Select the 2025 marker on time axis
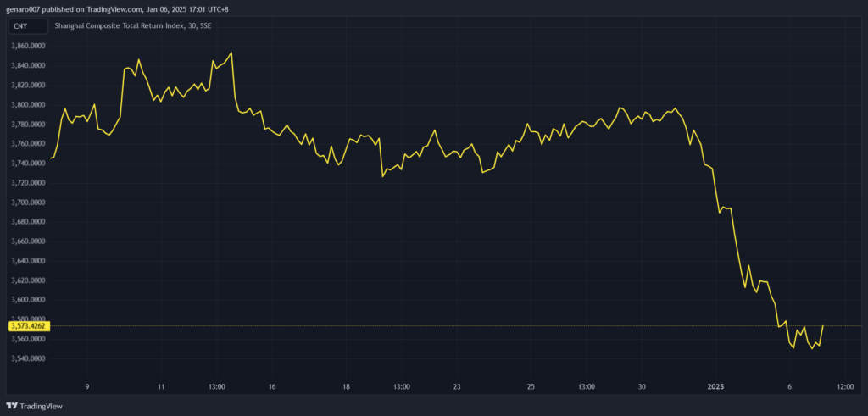The height and width of the screenshot is (416, 868). (x=716, y=386)
